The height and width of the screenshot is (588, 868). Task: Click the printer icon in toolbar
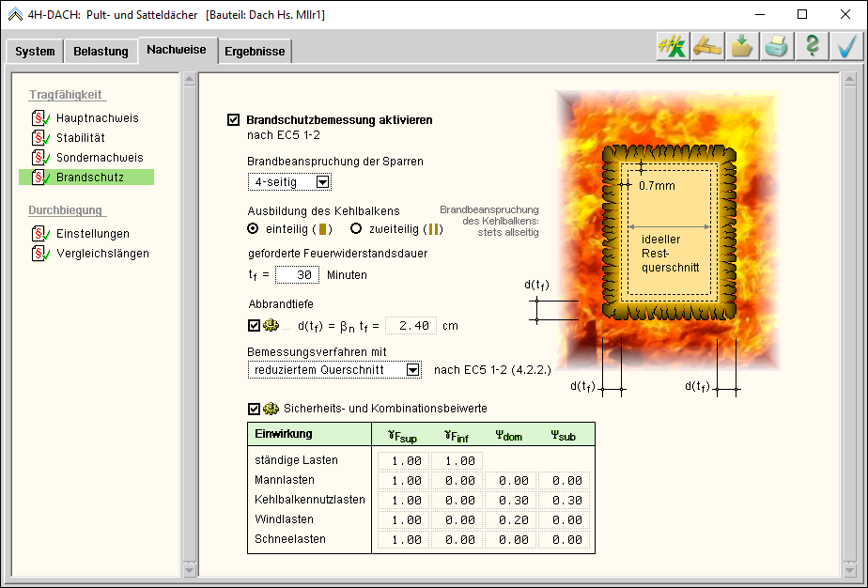[777, 47]
